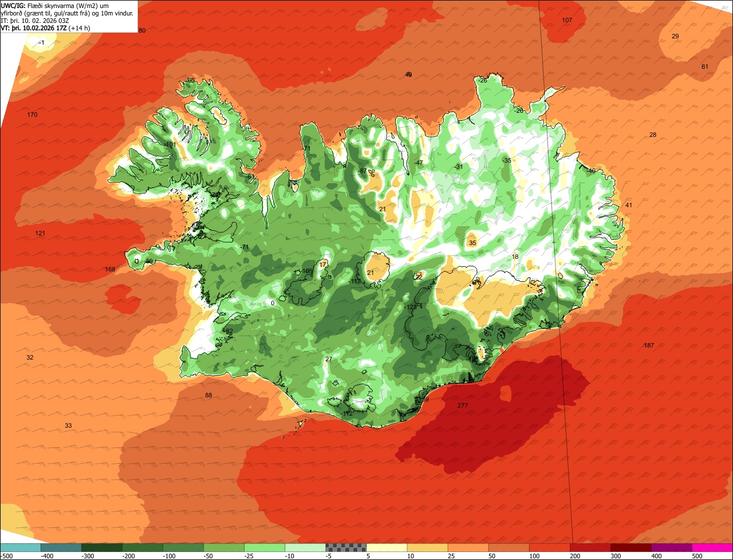Click the heat flux value 168

click(110, 269)
